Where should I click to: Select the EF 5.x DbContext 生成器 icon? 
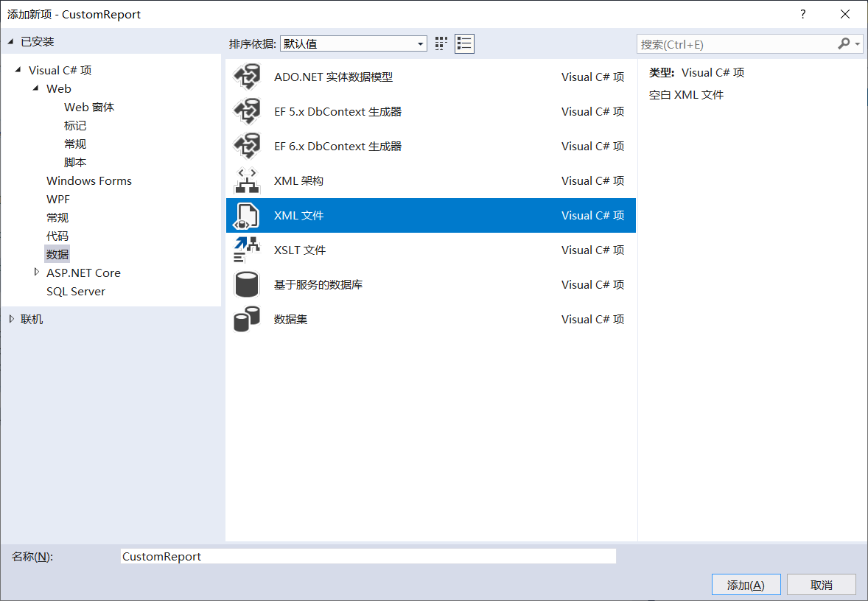(x=247, y=111)
